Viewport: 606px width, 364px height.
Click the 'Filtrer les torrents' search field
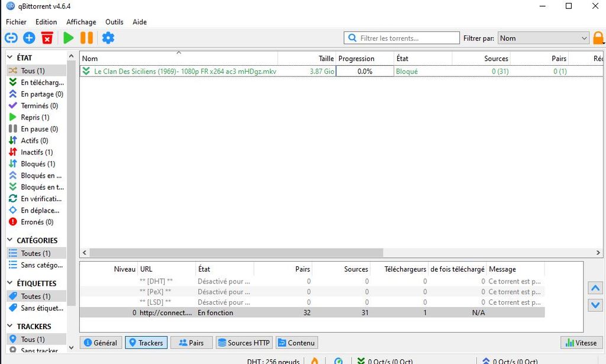click(402, 38)
